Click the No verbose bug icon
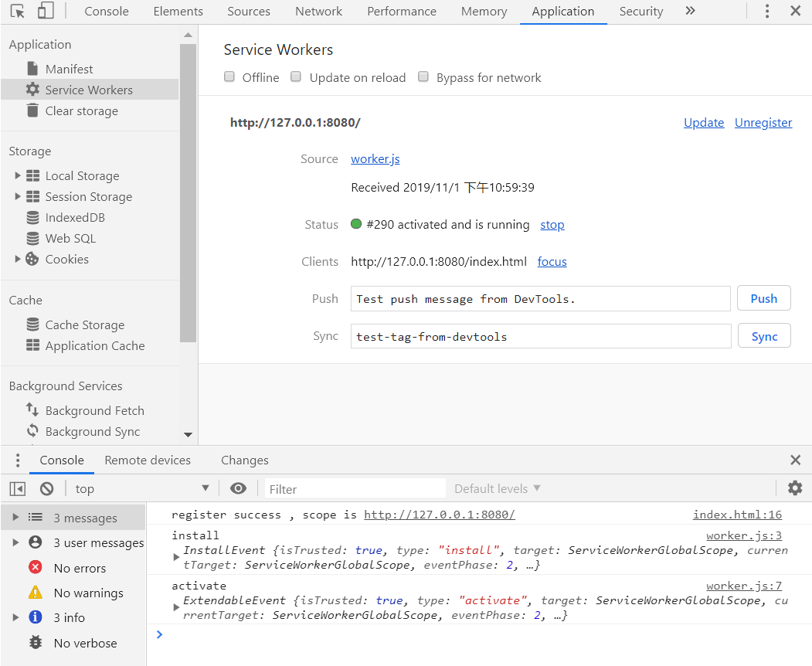 (x=36, y=642)
